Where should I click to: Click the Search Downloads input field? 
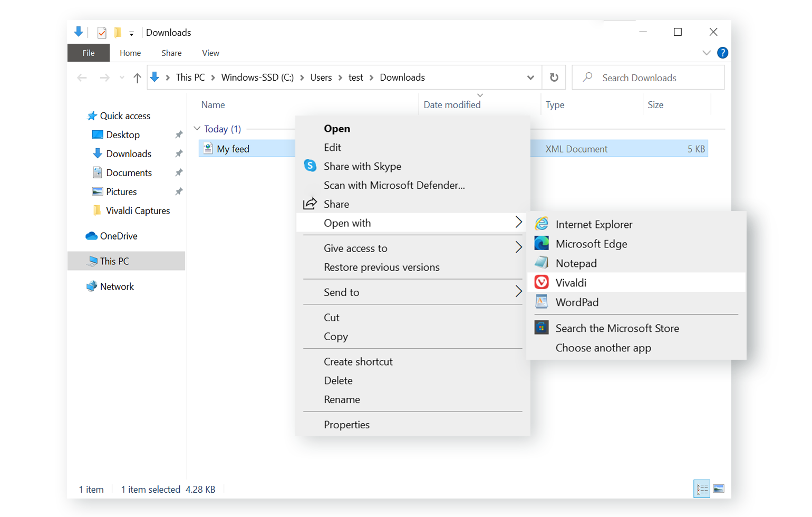coord(654,78)
